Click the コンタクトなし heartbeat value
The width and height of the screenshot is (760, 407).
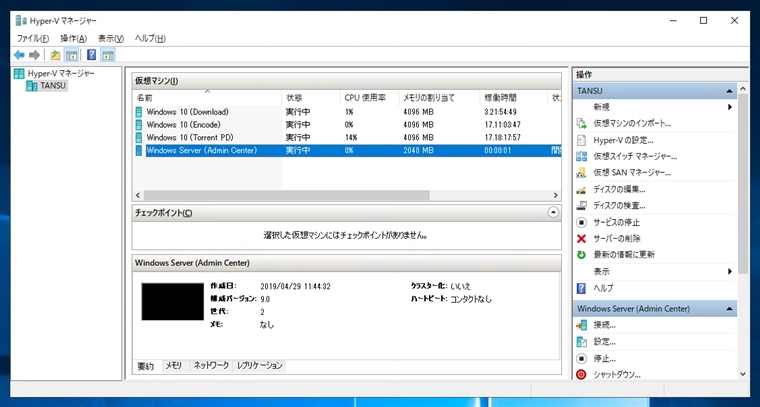coord(471,299)
